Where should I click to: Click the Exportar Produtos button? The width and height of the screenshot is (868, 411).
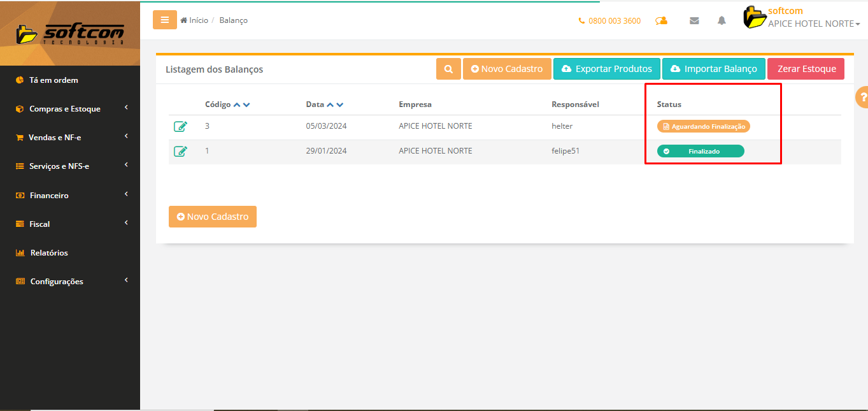coord(606,69)
